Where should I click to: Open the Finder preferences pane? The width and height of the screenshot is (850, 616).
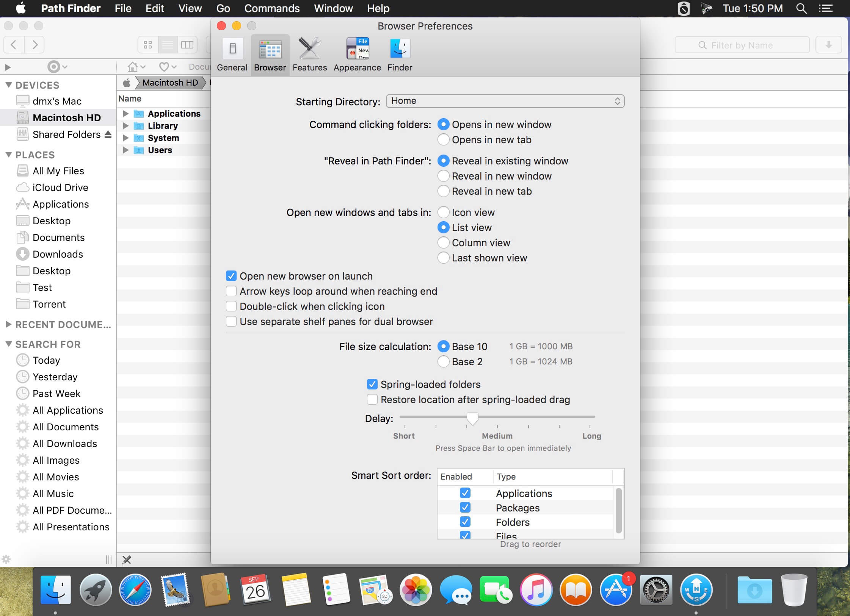click(x=400, y=55)
